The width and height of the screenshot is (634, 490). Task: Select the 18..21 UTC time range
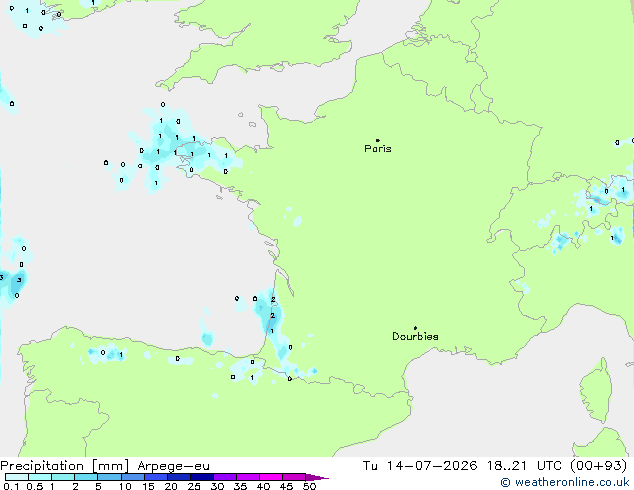tap(524, 466)
